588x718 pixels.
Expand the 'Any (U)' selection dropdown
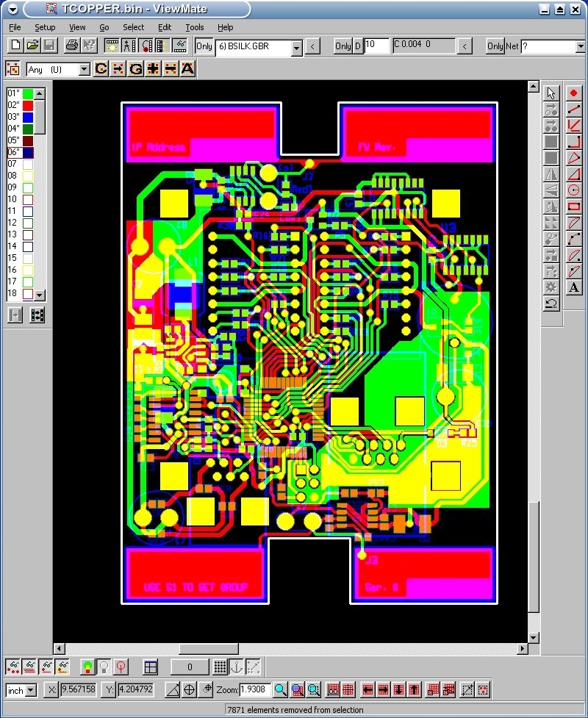click(84, 70)
